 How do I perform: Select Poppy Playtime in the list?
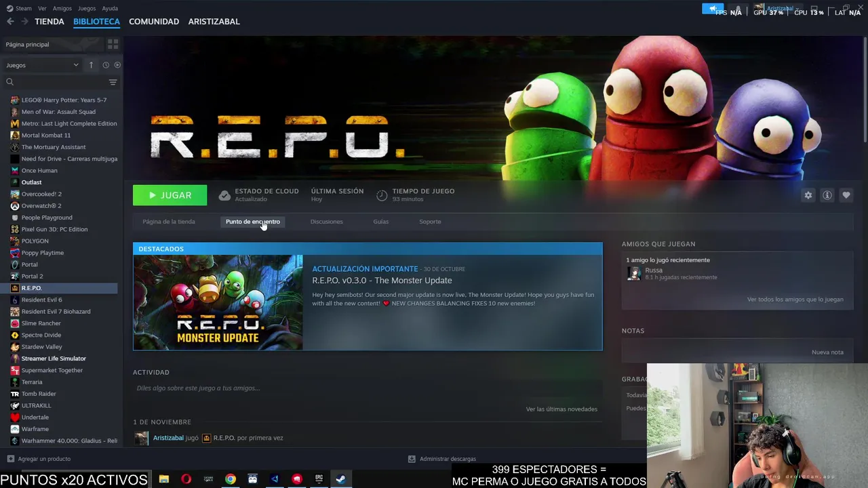tap(43, 253)
